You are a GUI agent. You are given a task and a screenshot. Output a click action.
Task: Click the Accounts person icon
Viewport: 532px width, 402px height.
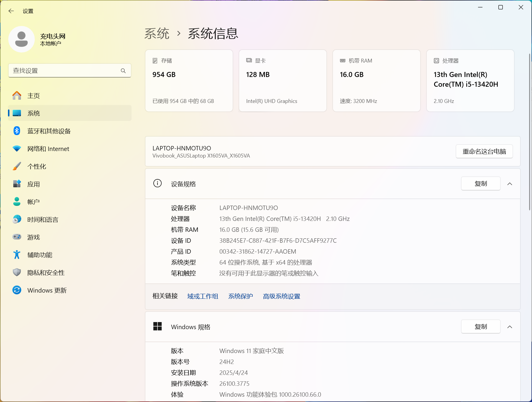pos(17,201)
